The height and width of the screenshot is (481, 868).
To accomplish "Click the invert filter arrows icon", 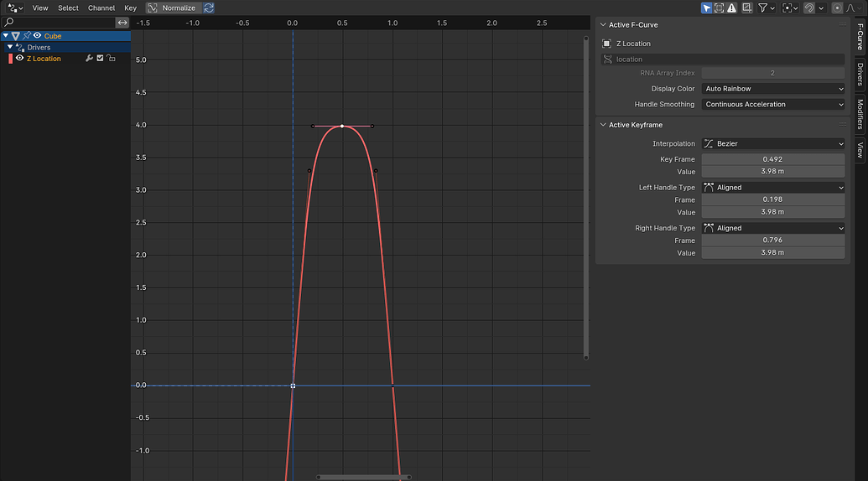I will coord(122,22).
